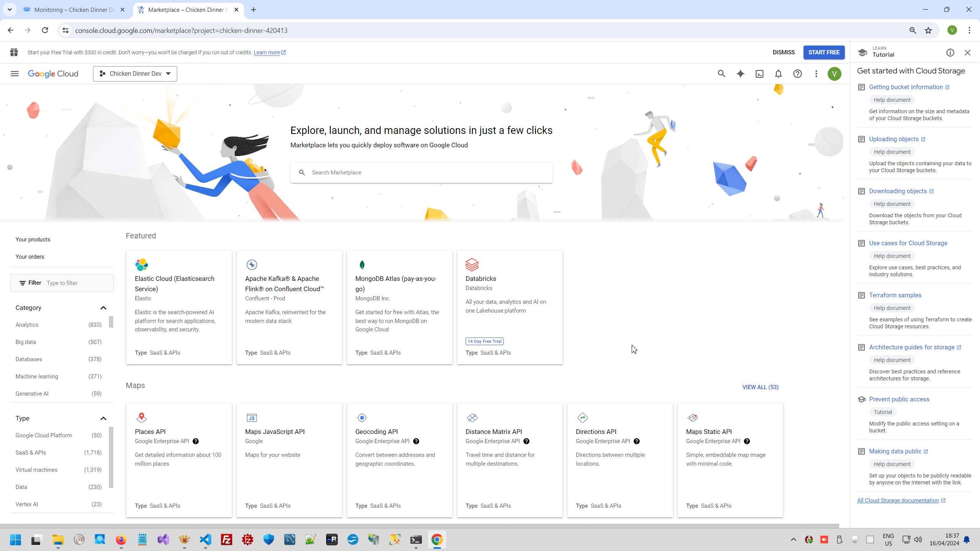Viewport: 980px width, 551px height.
Task: Open VIEW ALL (53) Maps link
Action: 760,387
